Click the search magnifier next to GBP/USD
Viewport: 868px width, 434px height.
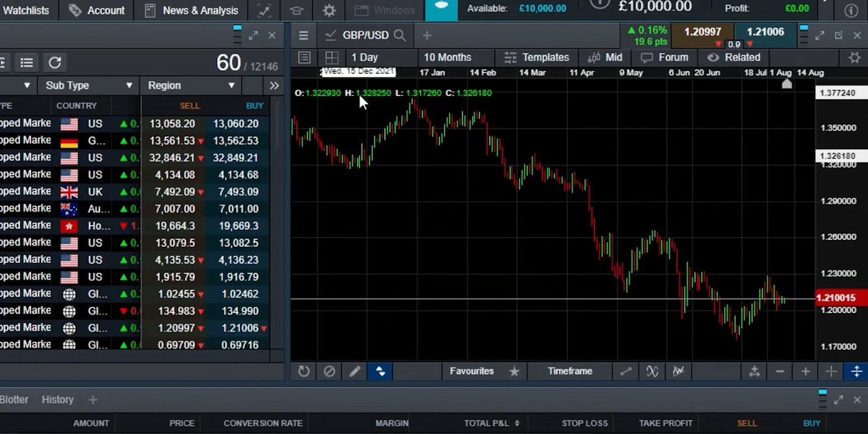(x=400, y=35)
